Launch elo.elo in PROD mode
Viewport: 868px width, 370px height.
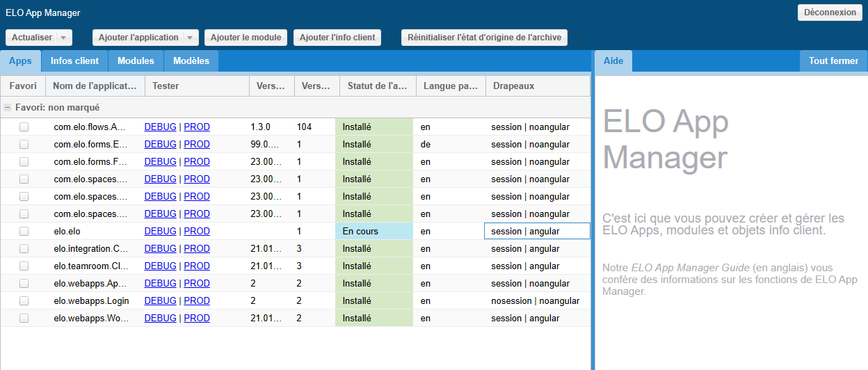(x=197, y=232)
